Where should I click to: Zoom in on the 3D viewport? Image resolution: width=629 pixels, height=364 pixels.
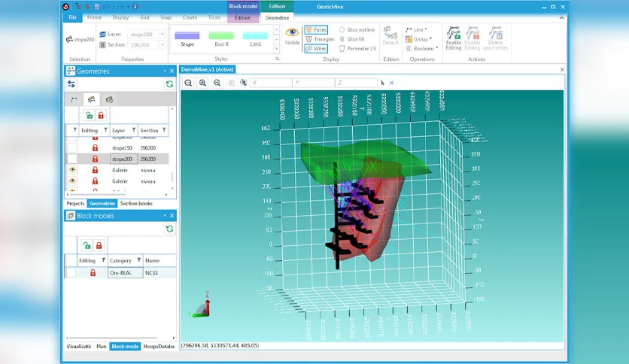tap(202, 83)
